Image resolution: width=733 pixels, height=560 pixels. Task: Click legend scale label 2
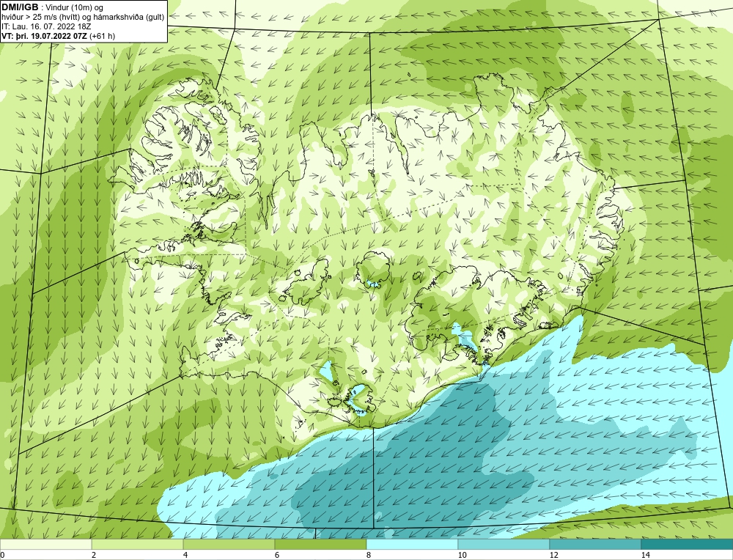pyautogui.click(x=94, y=555)
